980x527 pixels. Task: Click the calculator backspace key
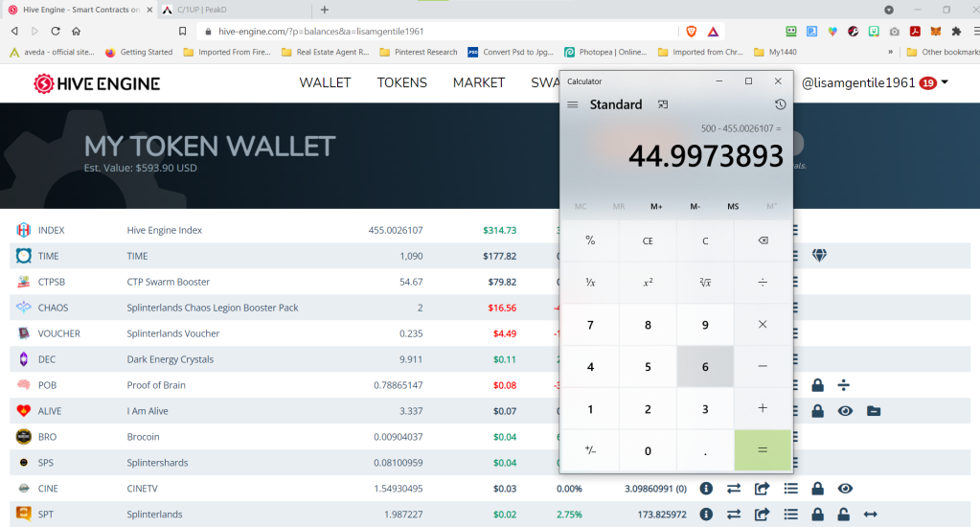click(763, 241)
